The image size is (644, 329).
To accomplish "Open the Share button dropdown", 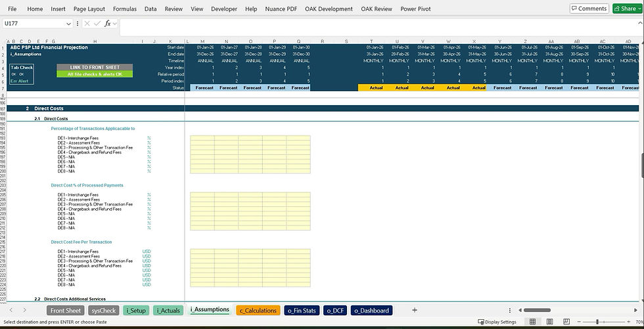I will pyautogui.click(x=639, y=8).
